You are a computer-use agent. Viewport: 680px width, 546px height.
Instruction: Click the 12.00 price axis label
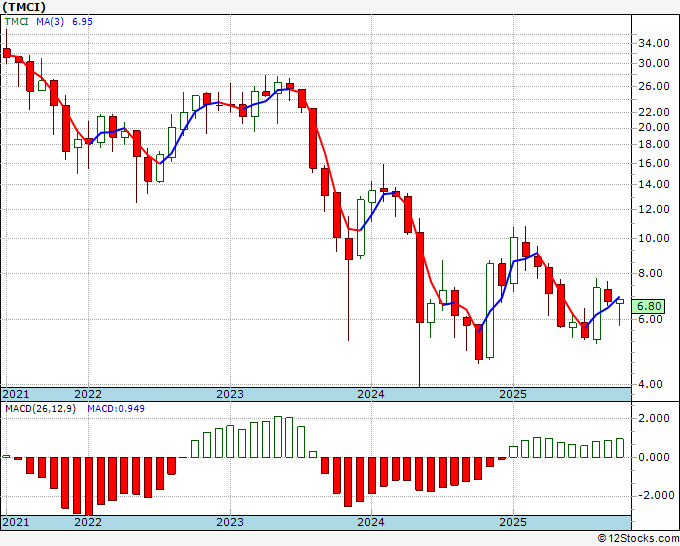(x=654, y=209)
